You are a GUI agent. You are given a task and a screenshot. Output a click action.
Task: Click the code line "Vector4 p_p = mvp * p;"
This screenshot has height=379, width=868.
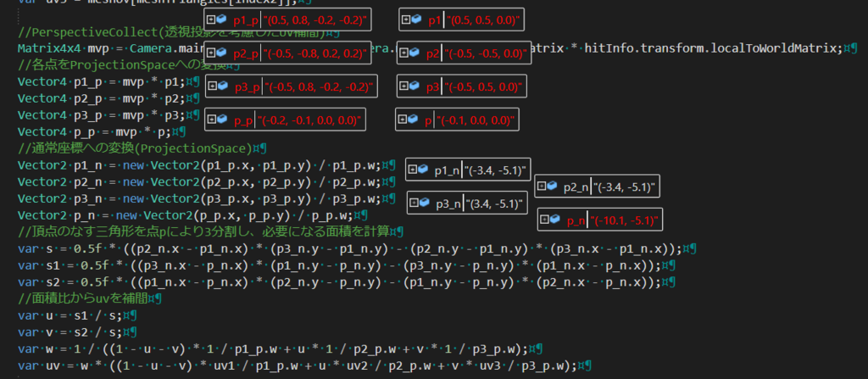click(95, 132)
